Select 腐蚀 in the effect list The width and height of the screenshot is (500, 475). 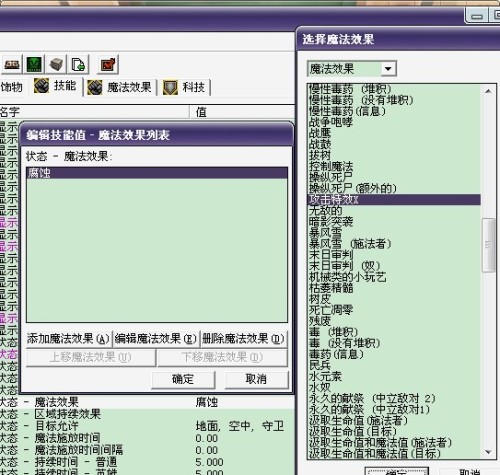click(x=157, y=173)
